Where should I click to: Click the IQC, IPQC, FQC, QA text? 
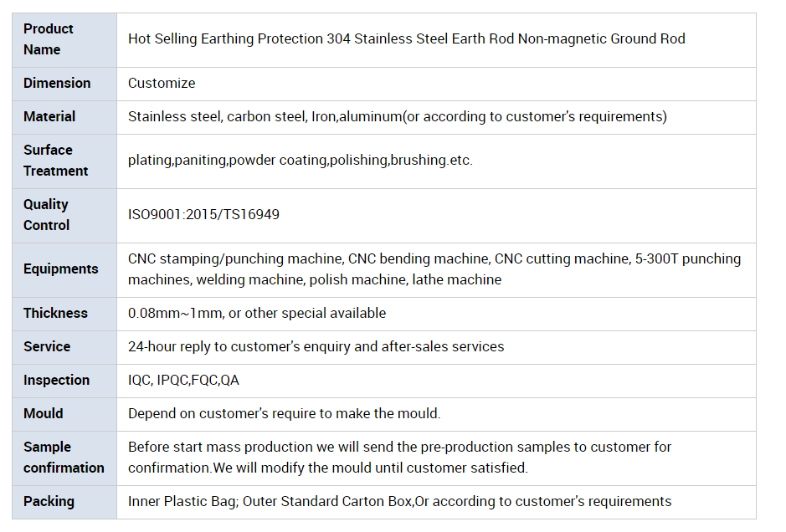[183, 381]
